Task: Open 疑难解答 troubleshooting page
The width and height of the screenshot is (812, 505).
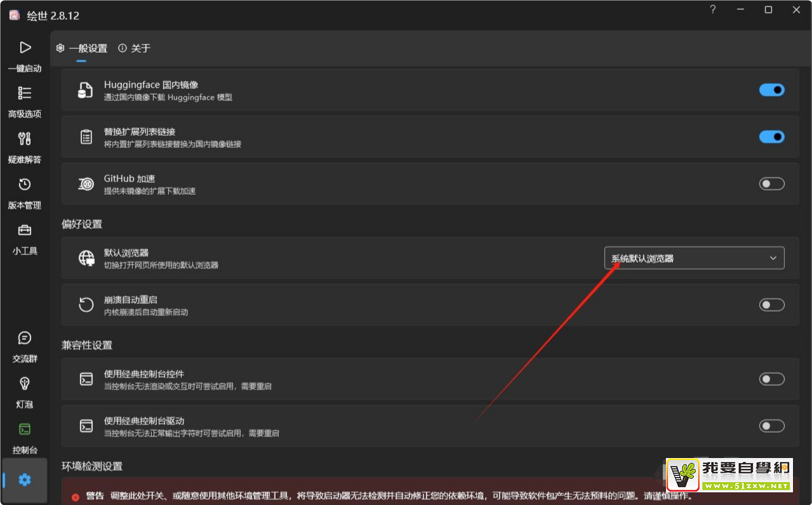Action: pos(25,147)
